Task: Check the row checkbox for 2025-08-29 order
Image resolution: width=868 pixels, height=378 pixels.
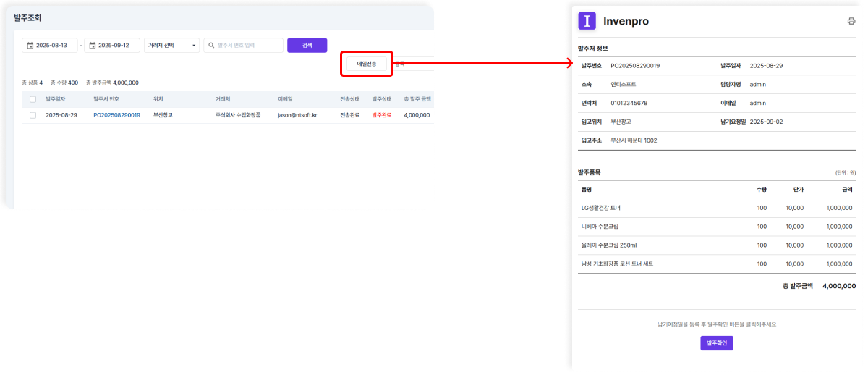Action: (x=33, y=115)
